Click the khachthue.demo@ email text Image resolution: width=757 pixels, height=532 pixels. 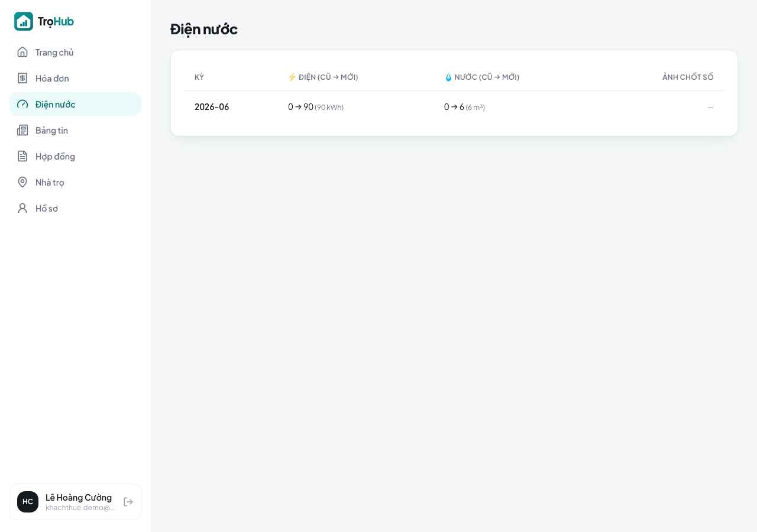[80, 508]
